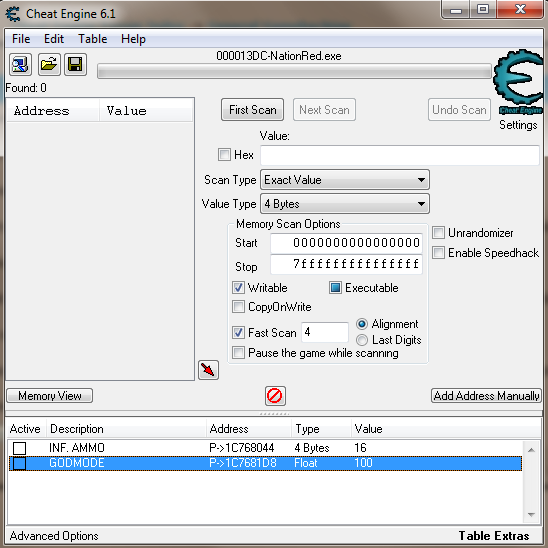
Task: Enable the Speedhack checkbox
Action: click(438, 252)
